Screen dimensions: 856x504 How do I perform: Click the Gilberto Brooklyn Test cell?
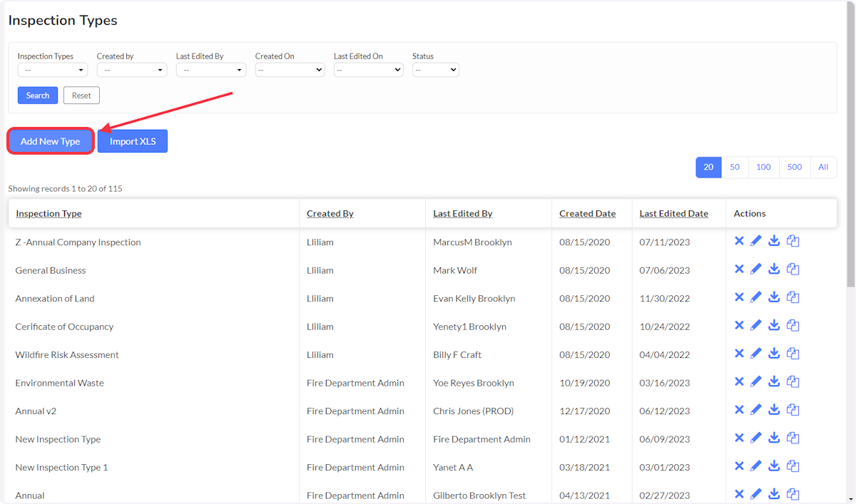[x=479, y=495]
